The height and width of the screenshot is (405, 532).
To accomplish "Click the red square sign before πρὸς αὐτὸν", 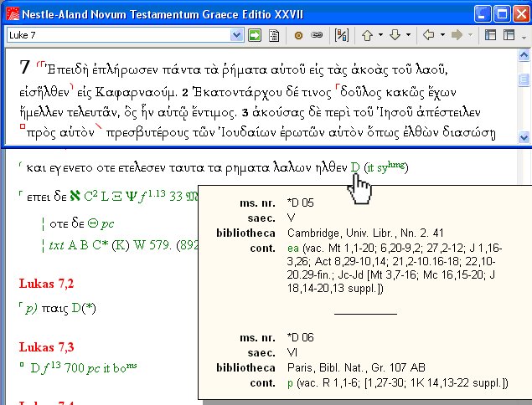I will [x=23, y=126].
